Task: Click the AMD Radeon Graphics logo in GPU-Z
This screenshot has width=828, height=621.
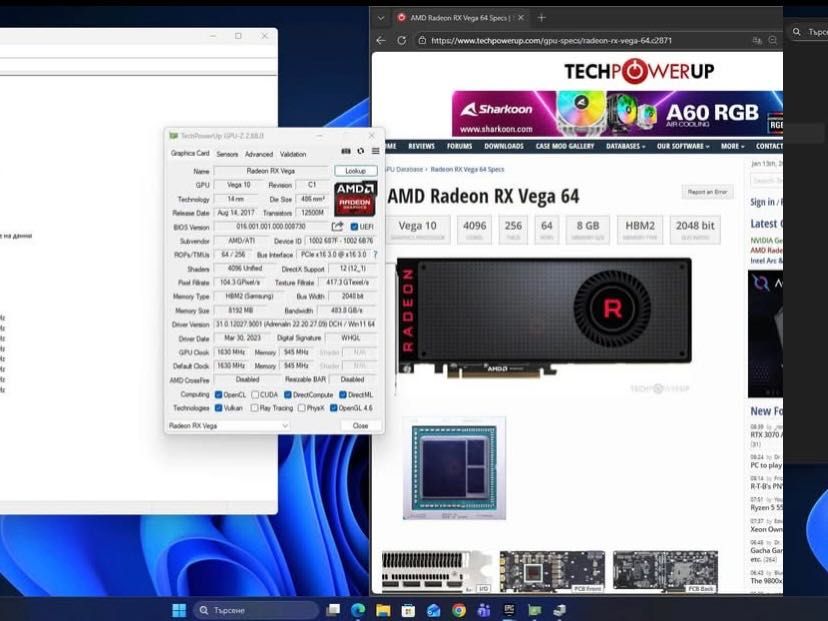Action: tap(355, 199)
